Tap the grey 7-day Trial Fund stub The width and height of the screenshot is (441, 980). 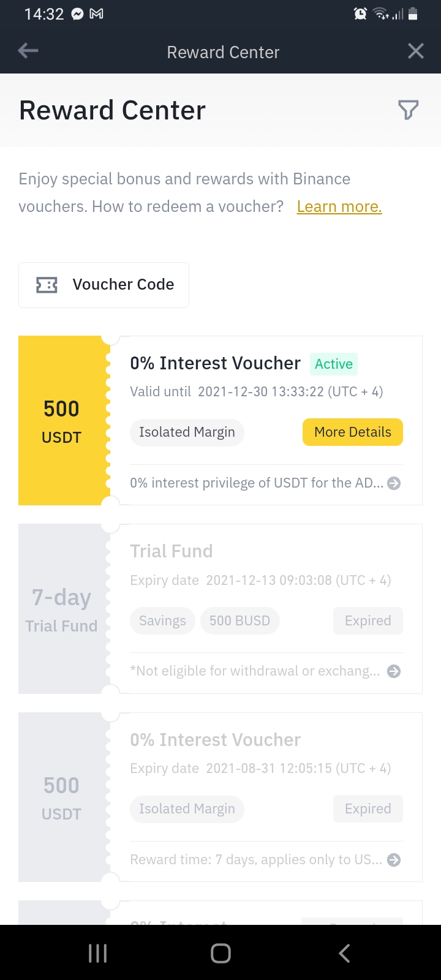point(62,609)
